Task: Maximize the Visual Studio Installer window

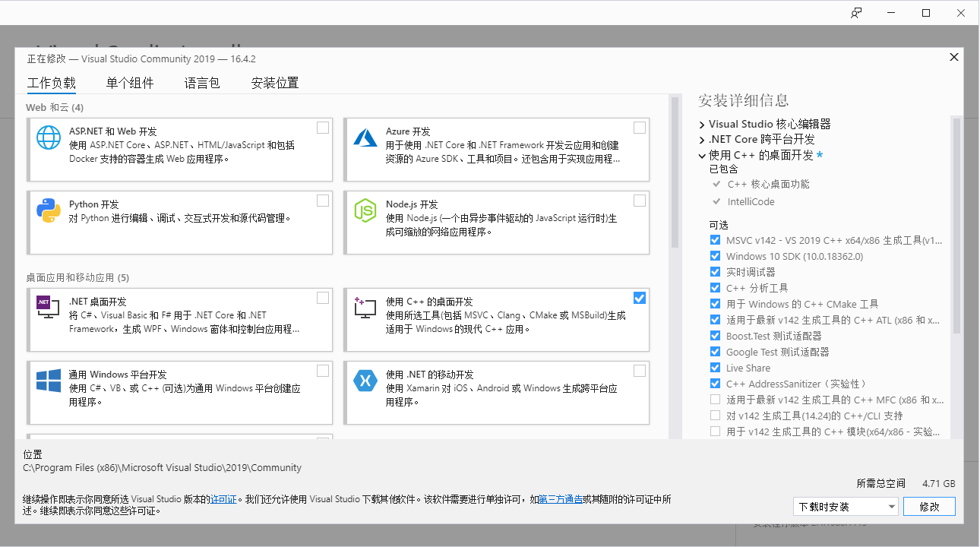Action: coord(926,13)
